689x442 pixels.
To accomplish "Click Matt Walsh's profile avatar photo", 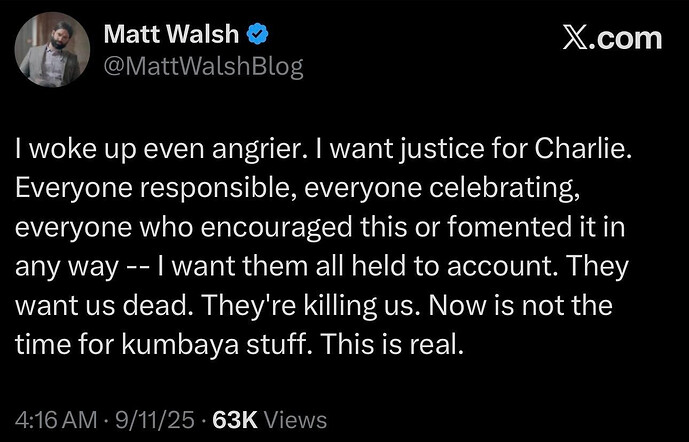I will 53,50.
